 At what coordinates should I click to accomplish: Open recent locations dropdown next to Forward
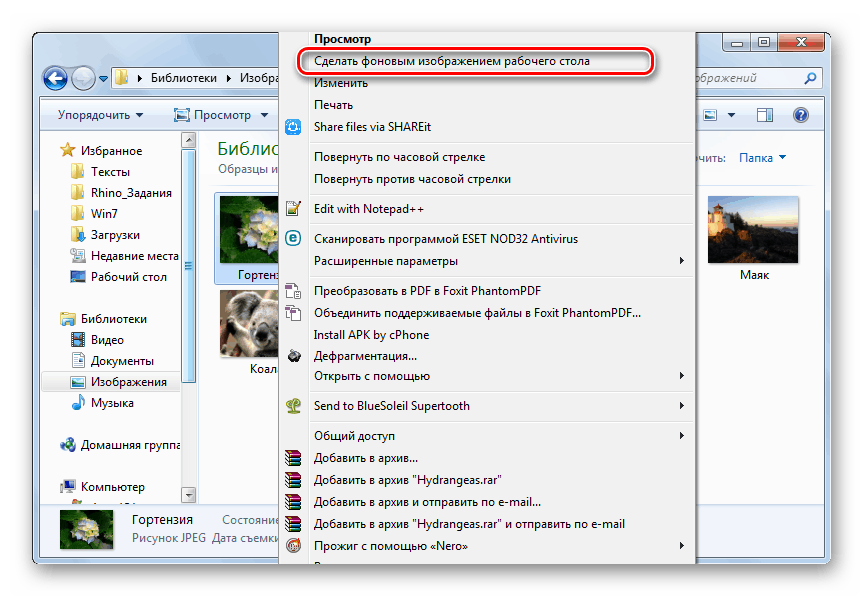pyautogui.click(x=103, y=79)
